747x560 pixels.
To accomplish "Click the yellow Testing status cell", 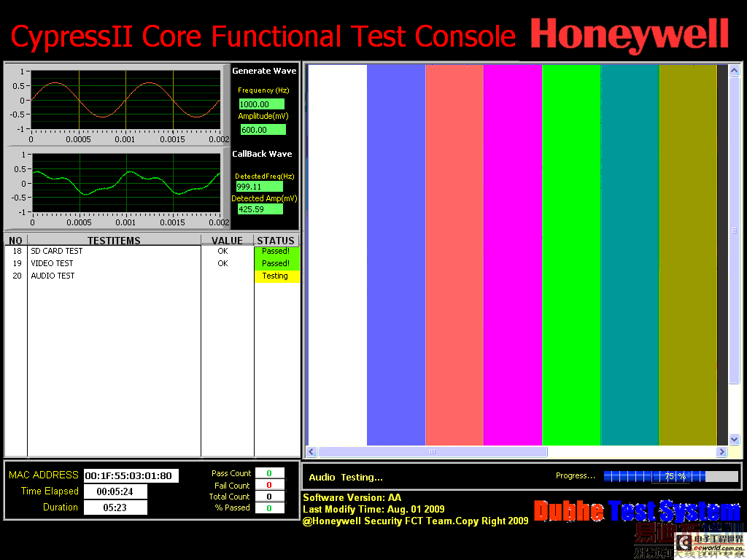I will tap(276, 276).
